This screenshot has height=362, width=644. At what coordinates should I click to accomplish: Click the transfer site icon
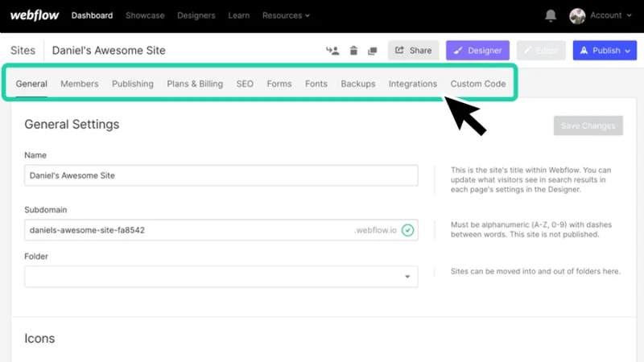tap(332, 51)
